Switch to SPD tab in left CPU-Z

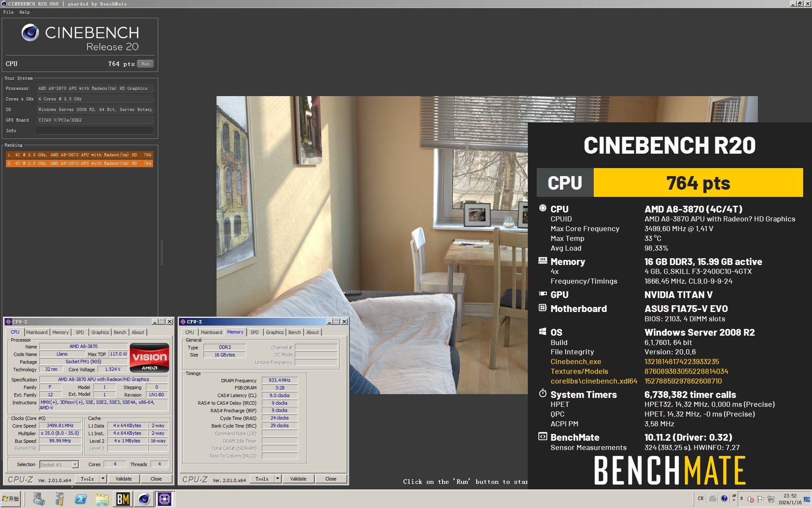click(80, 332)
